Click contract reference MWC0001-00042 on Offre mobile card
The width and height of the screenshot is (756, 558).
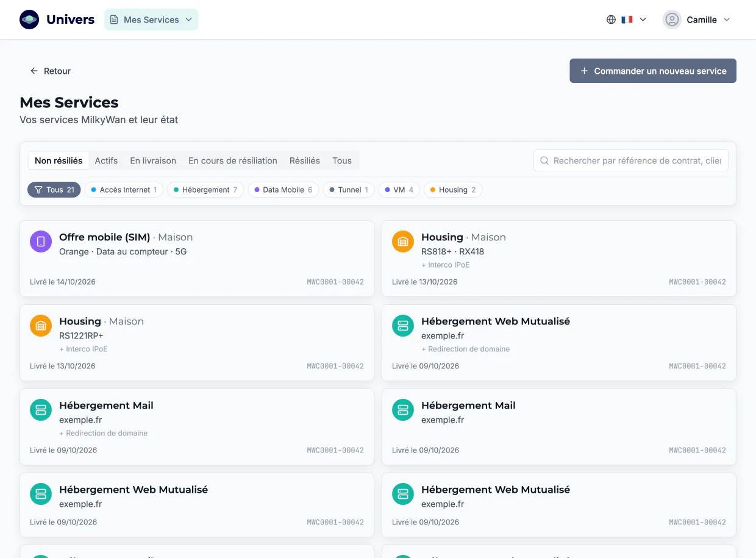335,282
